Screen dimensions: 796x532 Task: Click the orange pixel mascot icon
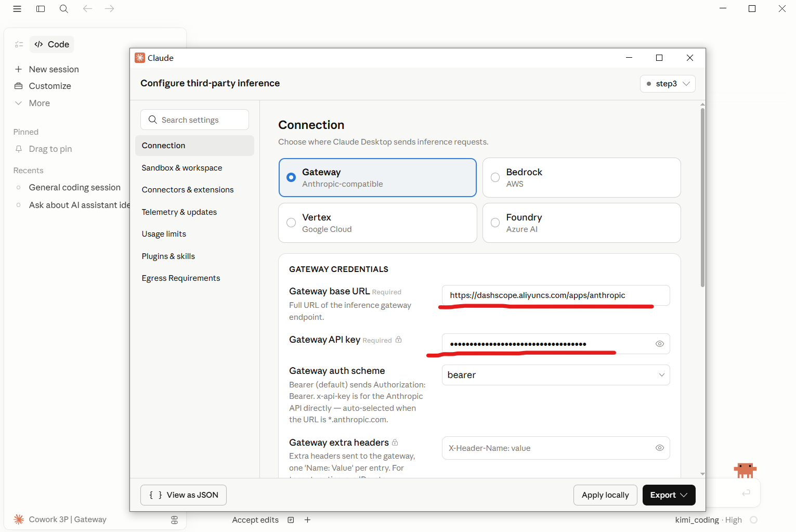click(x=745, y=470)
